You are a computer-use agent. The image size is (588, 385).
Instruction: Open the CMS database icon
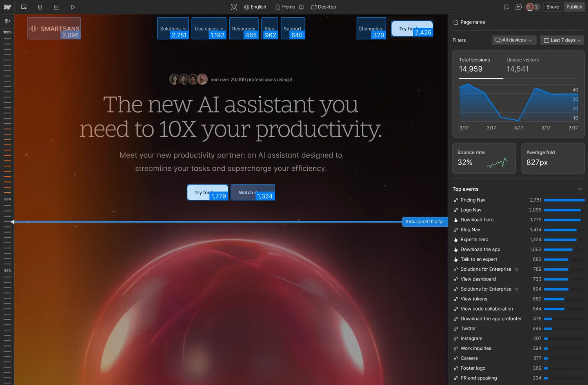(40, 7)
